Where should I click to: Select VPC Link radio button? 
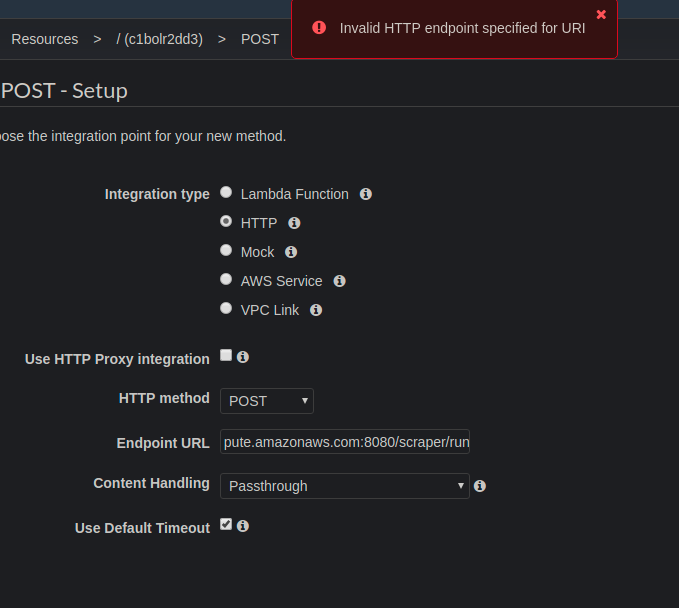226,308
